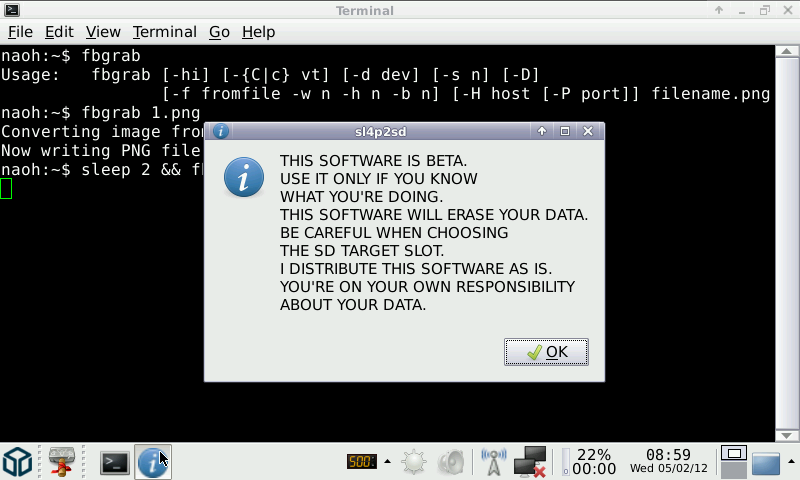Expand the arrow next to the frequency indicator
The image size is (800, 480).
click(387, 462)
